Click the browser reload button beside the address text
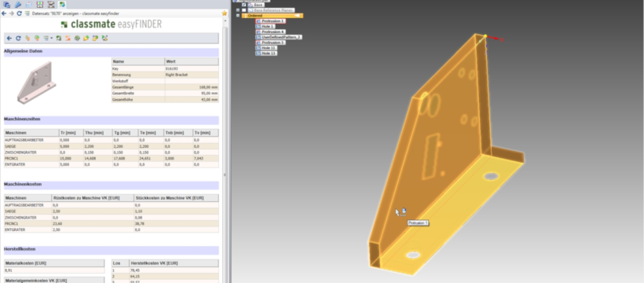The image size is (644, 283). click(x=19, y=13)
